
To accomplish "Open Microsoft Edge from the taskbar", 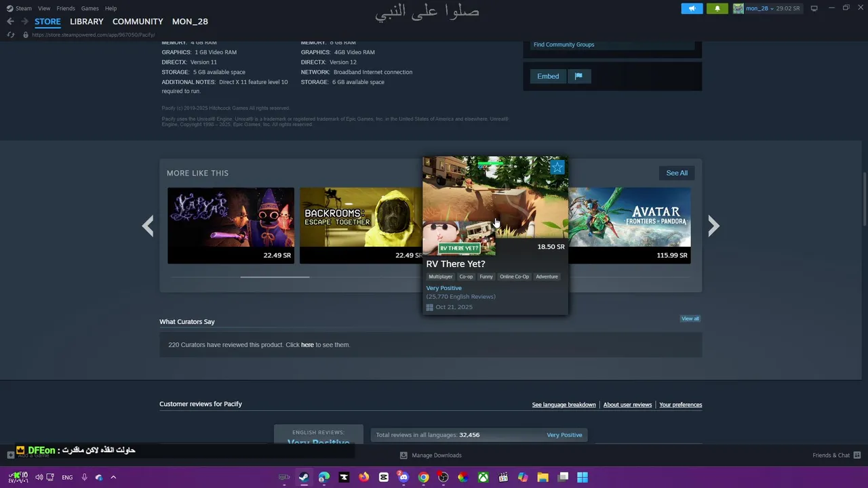I will pyautogui.click(x=323, y=477).
